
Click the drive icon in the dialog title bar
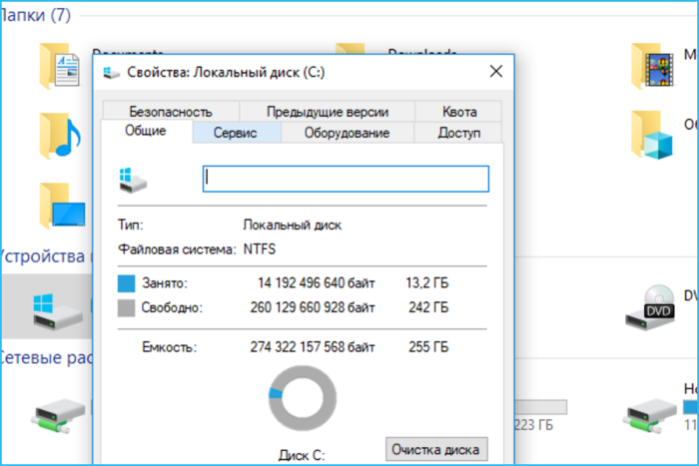click(111, 72)
